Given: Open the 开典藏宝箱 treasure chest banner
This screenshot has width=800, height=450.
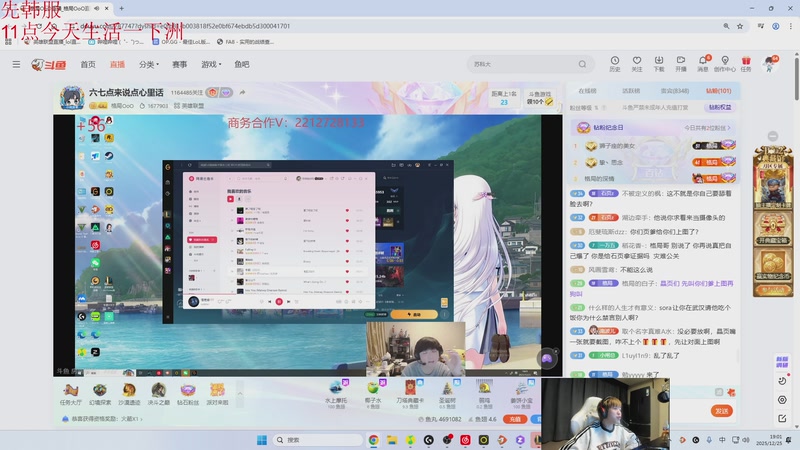Looking at the screenshot, I should tap(773, 229).
